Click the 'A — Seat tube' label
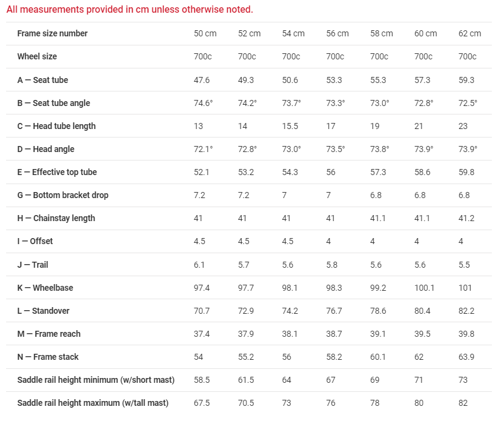 (43, 80)
